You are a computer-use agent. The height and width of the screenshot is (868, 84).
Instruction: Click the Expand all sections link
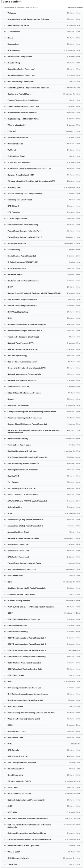click(x=75, y=7)
